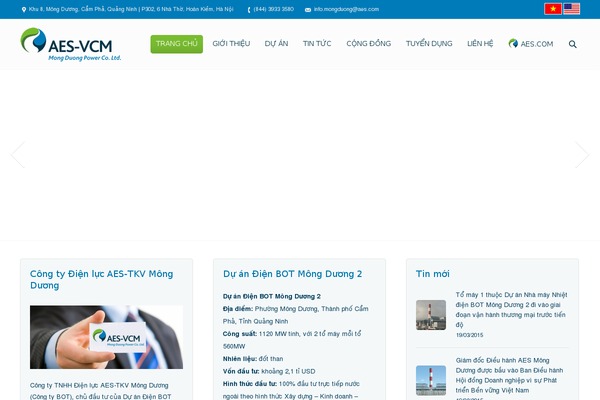This screenshot has width=600, height=400.
Task: Open the GIỚI THIỆU menu item
Action: point(231,44)
